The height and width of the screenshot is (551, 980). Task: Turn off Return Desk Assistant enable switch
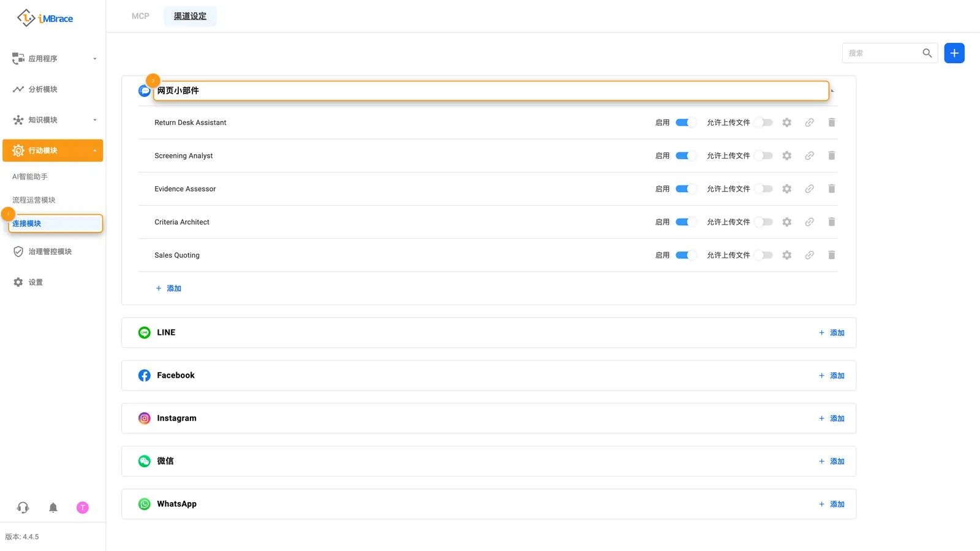tap(685, 122)
